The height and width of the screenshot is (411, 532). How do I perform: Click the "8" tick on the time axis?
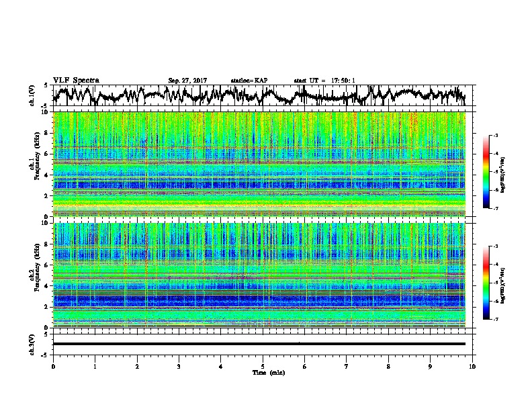[388, 367]
